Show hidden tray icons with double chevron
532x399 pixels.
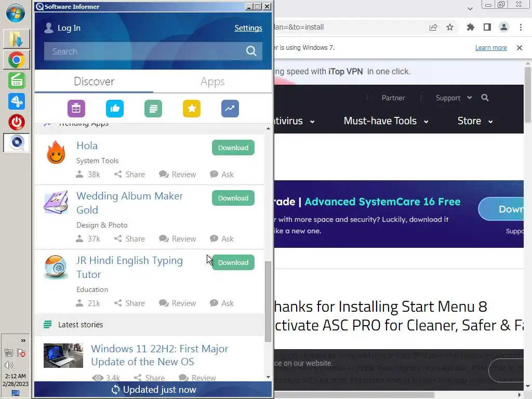pos(23,340)
